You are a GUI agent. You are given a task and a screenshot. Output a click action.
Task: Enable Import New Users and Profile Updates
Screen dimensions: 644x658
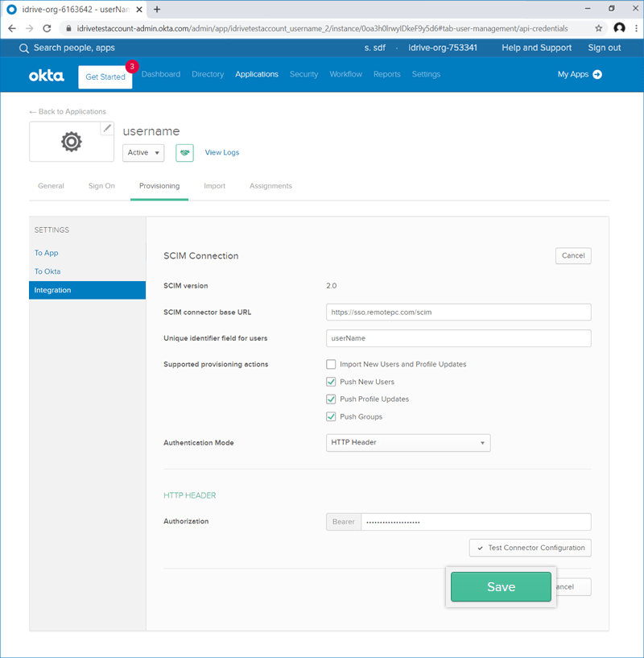pos(331,364)
